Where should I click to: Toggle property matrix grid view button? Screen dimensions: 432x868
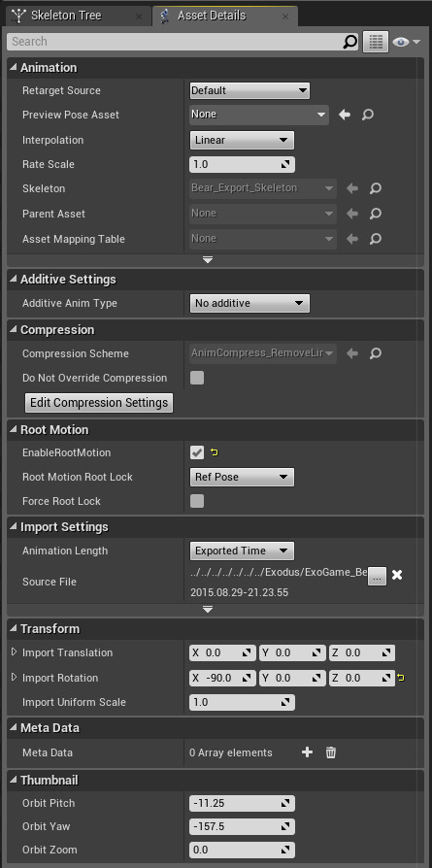click(x=376, y=42)
